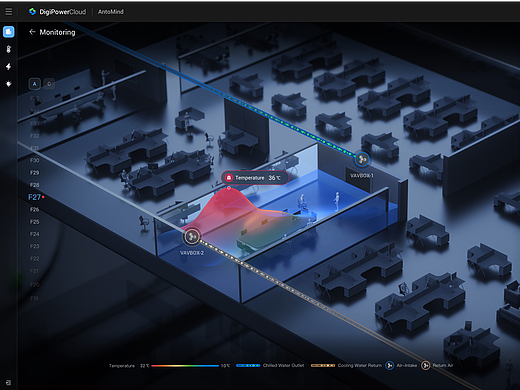The image size is (520, 390).
Task: Select floor F25
Action: 35,222
